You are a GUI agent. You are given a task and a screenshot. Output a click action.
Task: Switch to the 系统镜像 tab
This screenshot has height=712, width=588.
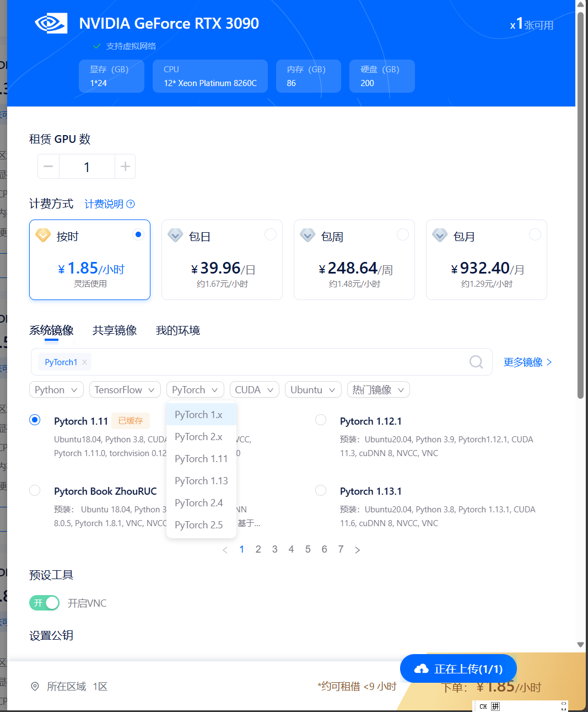[x=51, y=330]
